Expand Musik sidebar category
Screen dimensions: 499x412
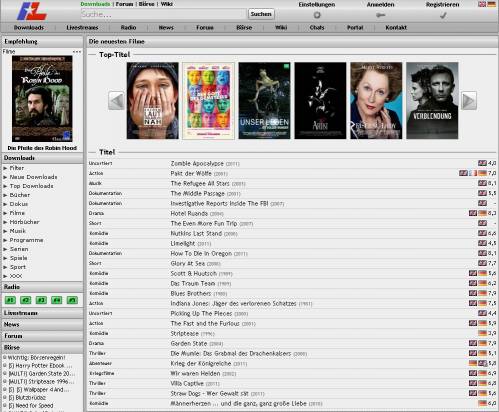click(x=18, y=231)
